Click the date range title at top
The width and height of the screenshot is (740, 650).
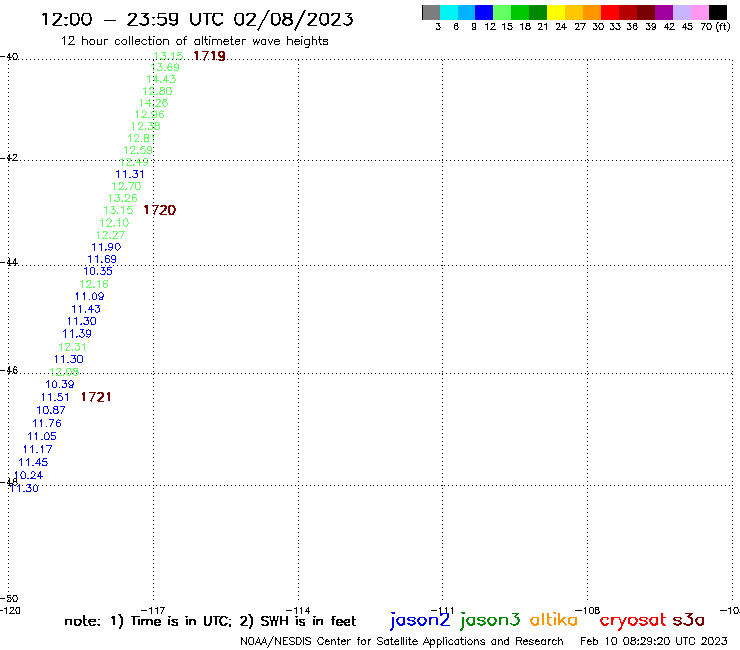click(x=197, y=19)
